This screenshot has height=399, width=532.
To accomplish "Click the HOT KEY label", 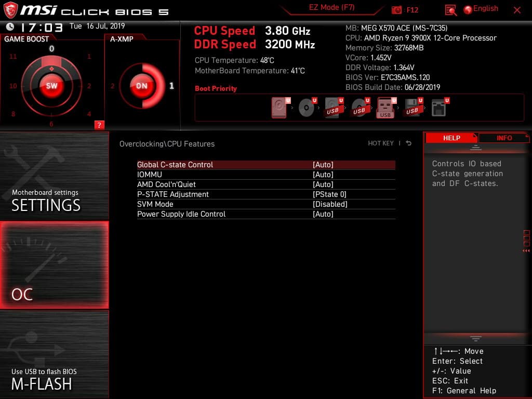I will pyautogui.click(x=381, y=143).
